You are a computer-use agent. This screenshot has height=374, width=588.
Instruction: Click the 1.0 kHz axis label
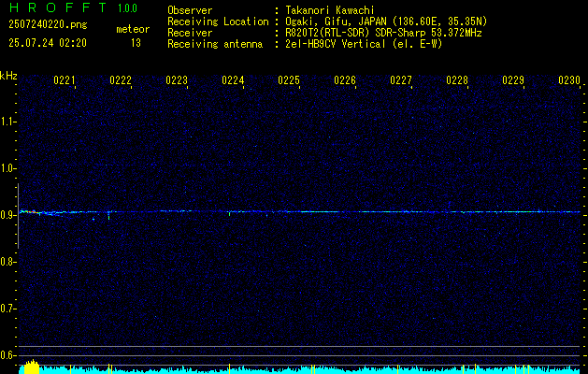coord(7,168)
